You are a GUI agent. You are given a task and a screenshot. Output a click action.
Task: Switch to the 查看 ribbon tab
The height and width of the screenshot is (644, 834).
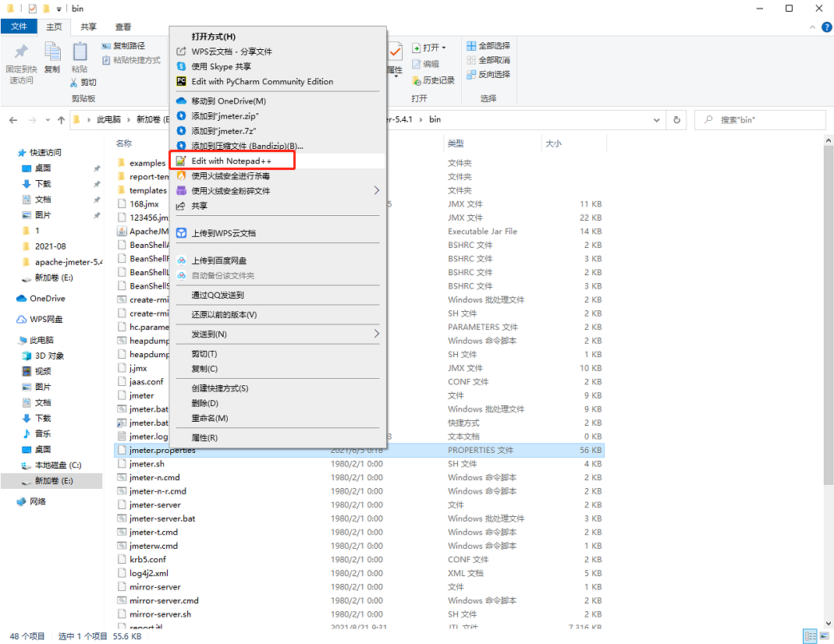(122, 26)
